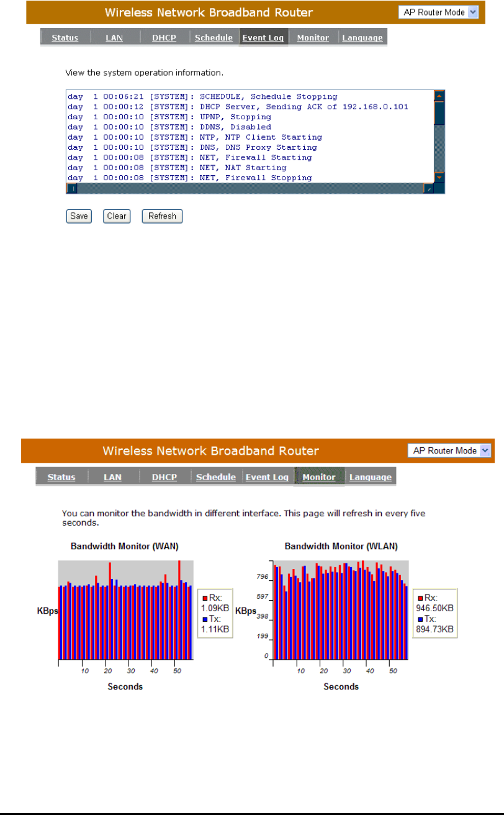Open the AP Router Mode dropdown in the lower Monitor page

pyautogui.click(x=449, y=450)
